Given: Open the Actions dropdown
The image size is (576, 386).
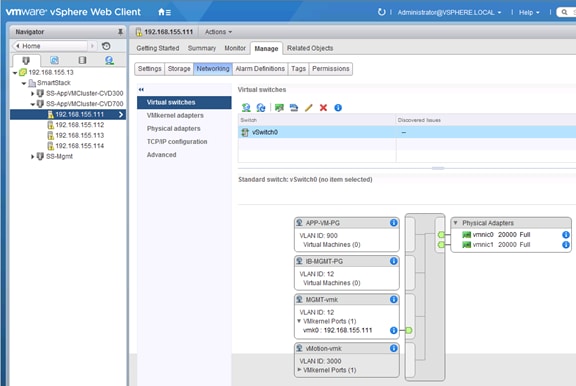Looking at the screenshot, I should (218, 32).
